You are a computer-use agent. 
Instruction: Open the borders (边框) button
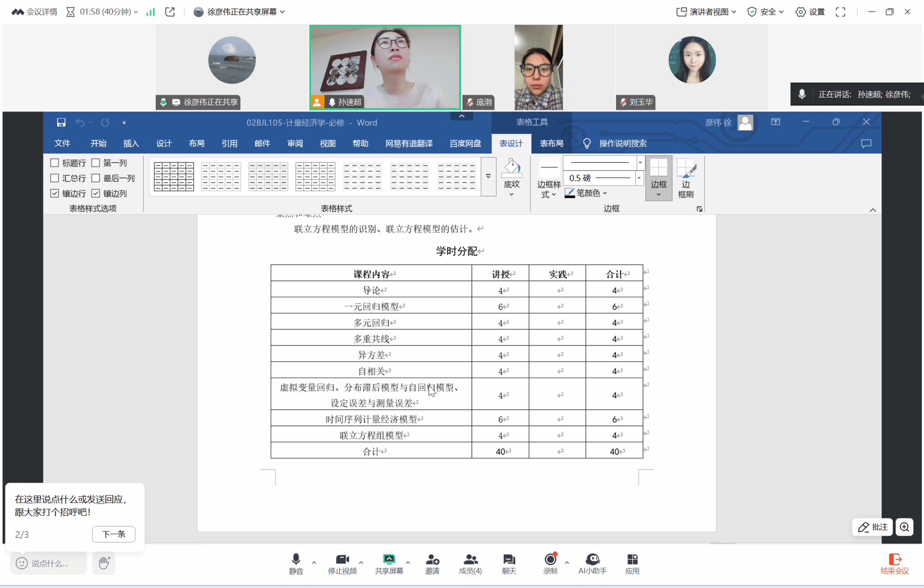pos(659,178)
